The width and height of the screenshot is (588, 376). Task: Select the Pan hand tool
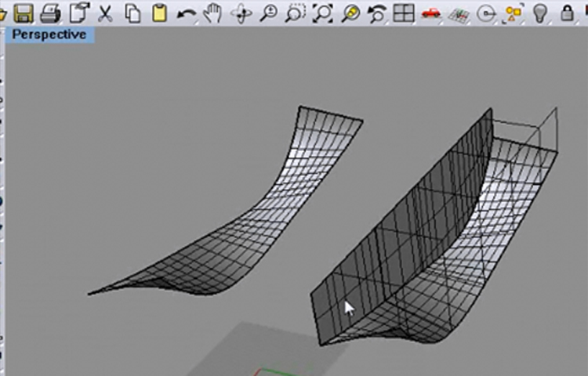pyautogui.click(x=212, y=13)
